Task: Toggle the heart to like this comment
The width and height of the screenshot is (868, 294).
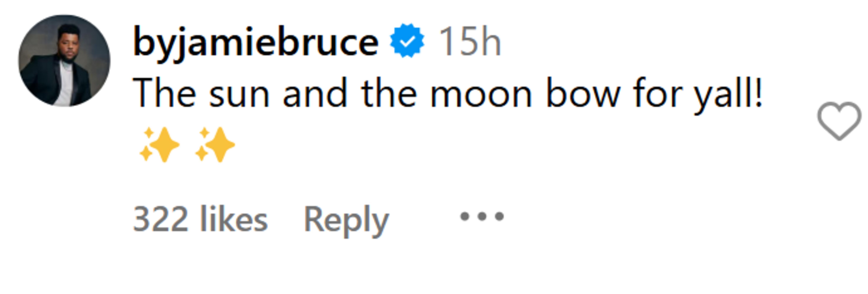Action: (x=839, y=120)
